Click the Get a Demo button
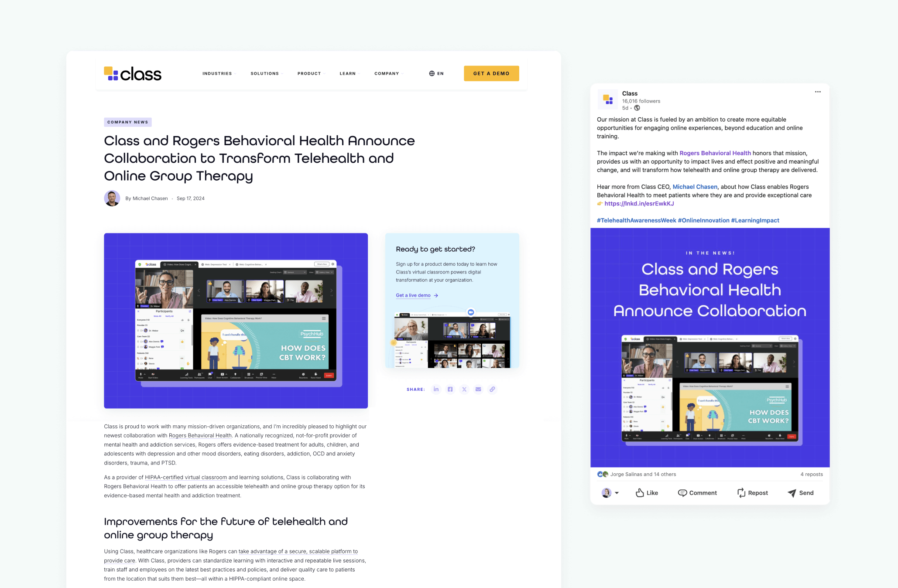This screenshot has width=898, height=588. [491, 74]
